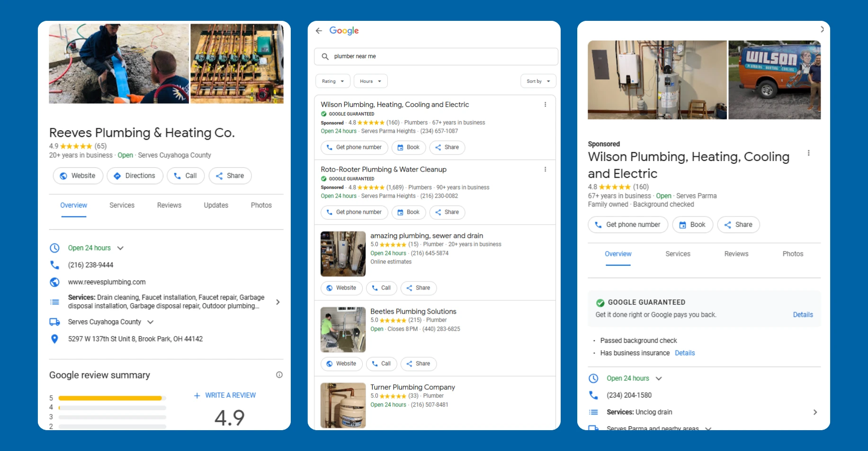868x451 pixels.
Task: Click Get phone number in Wilson detail panel
Action: (x=628, y=225)
